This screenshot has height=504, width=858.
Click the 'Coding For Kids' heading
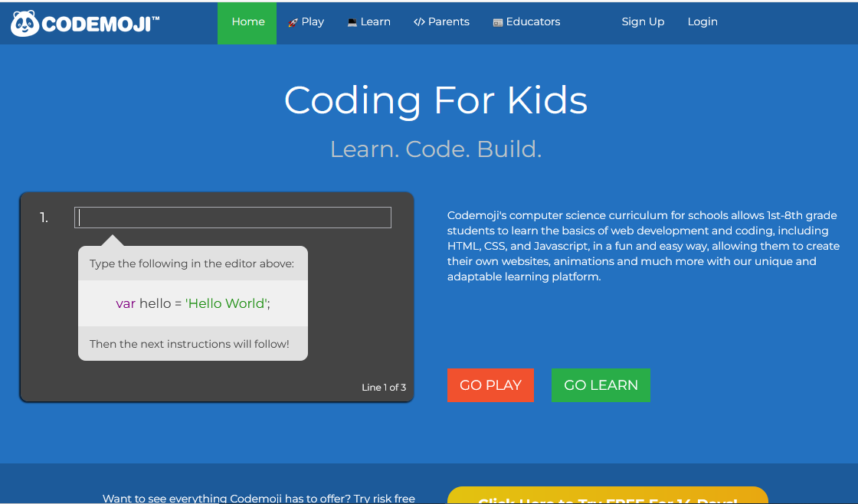point(436,100)
